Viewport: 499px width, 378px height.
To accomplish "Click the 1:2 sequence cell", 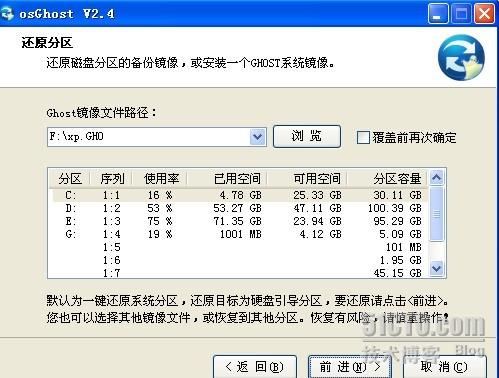I will pos(111,208).
